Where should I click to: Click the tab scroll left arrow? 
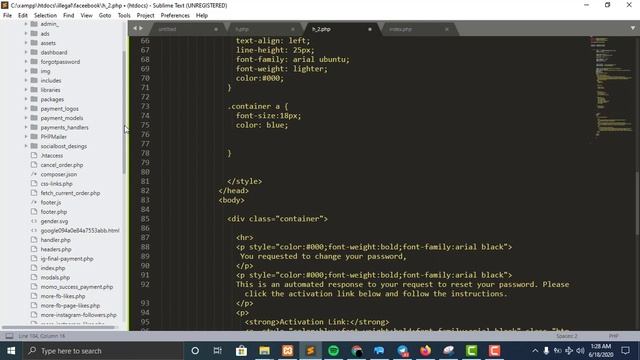135,28
